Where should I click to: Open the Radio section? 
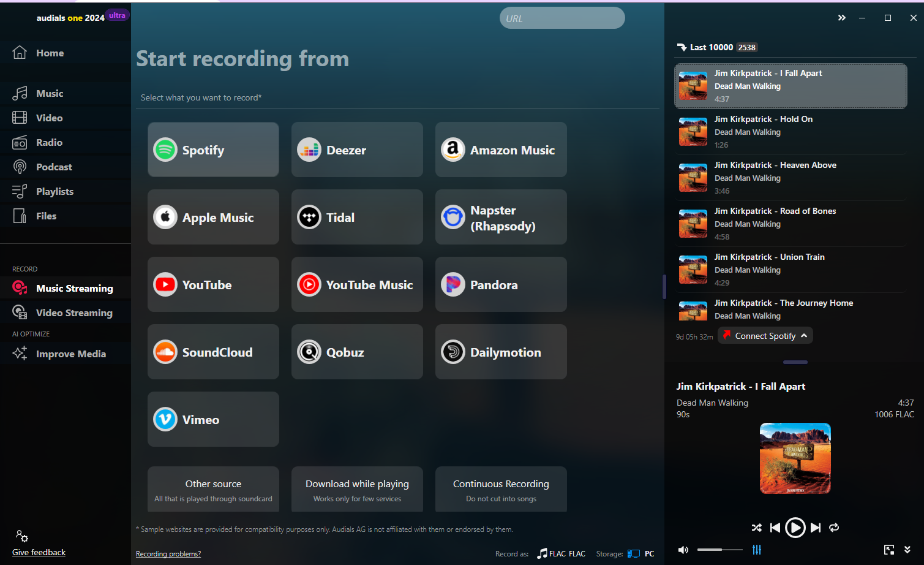(65, 142)
